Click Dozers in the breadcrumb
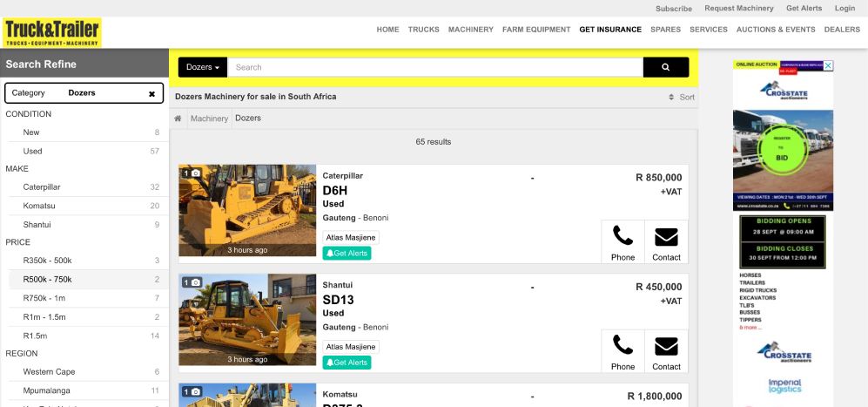868x407 pixels. pyautogui.click(x=248, y=119)
